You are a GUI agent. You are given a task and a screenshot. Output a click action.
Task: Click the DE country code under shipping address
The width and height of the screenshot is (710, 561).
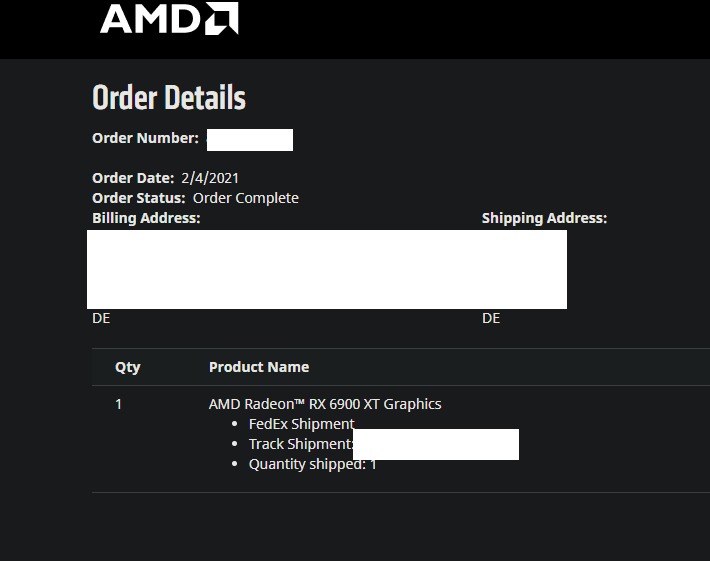pos(491,318)
